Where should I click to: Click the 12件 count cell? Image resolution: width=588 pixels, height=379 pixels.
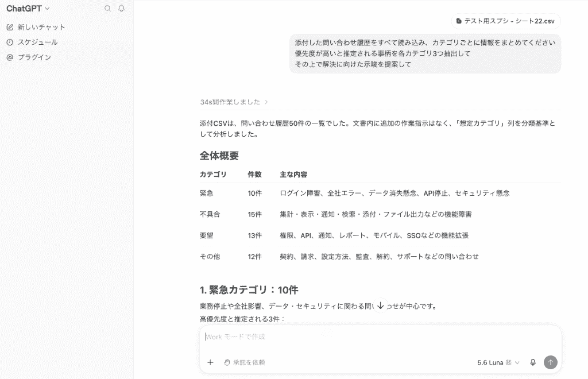(x=254, y=257)
